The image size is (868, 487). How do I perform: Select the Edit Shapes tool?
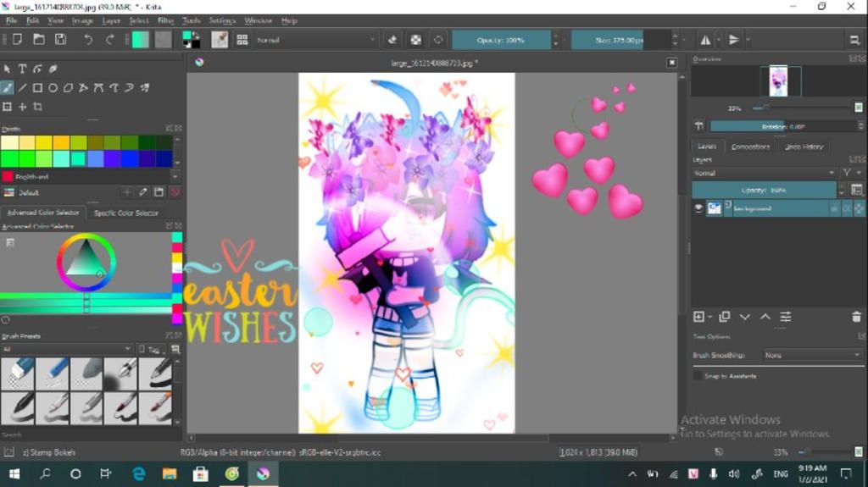(x=37, y=69)
